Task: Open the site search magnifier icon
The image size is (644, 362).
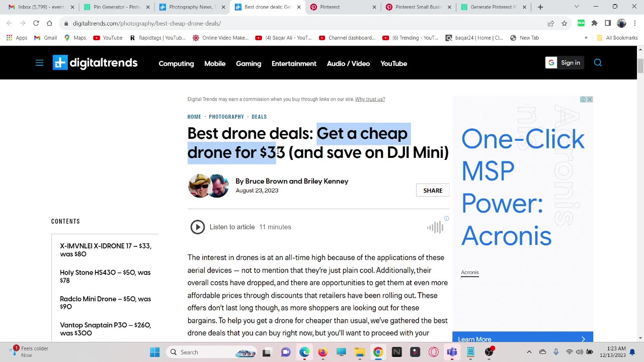Action: [x=598, y=63]
